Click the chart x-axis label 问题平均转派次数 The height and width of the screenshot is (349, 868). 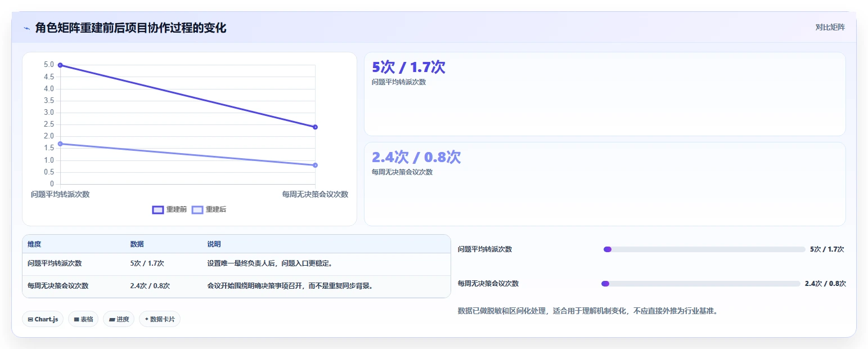60,194
